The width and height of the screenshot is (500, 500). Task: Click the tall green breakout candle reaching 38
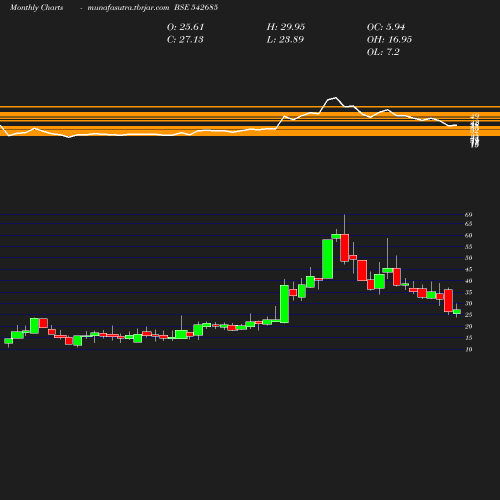click(x=284, y=304)
